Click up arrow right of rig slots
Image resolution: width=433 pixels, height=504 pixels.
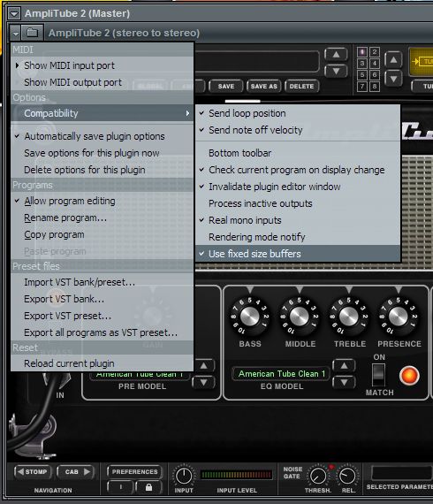393,60
